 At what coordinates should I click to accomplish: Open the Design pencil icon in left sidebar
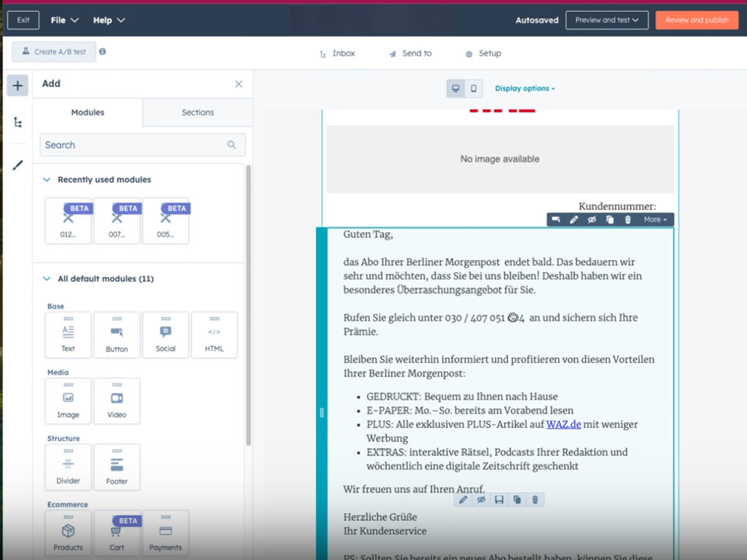[x=17, y=165]
